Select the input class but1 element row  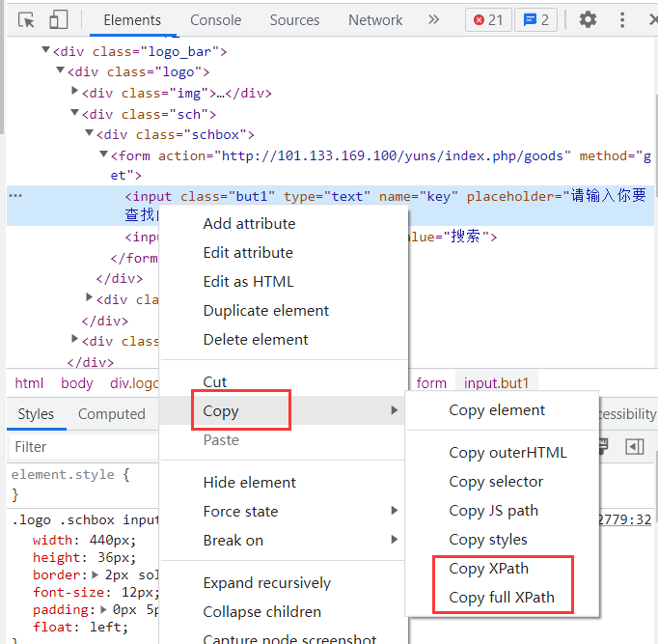click(330, 206)
